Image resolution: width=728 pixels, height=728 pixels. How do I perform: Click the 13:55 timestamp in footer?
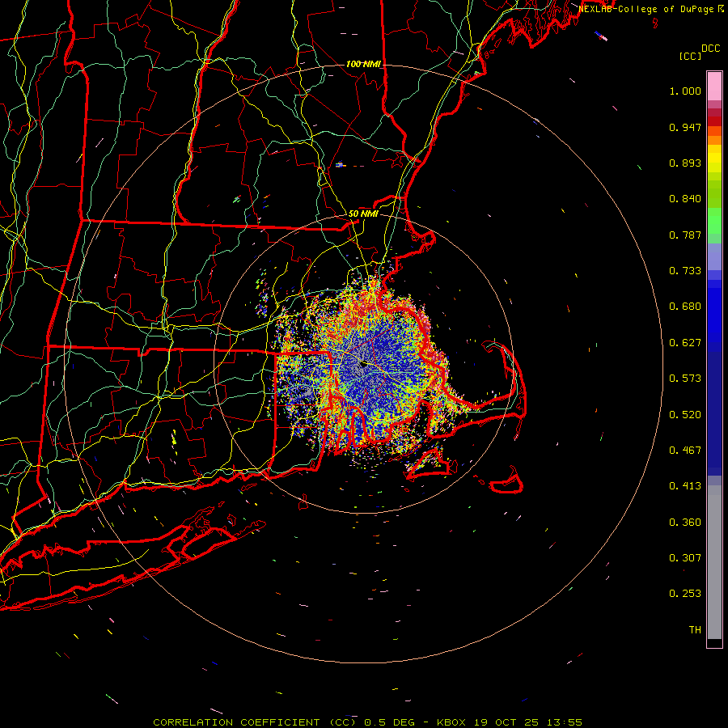click(565, 722)
